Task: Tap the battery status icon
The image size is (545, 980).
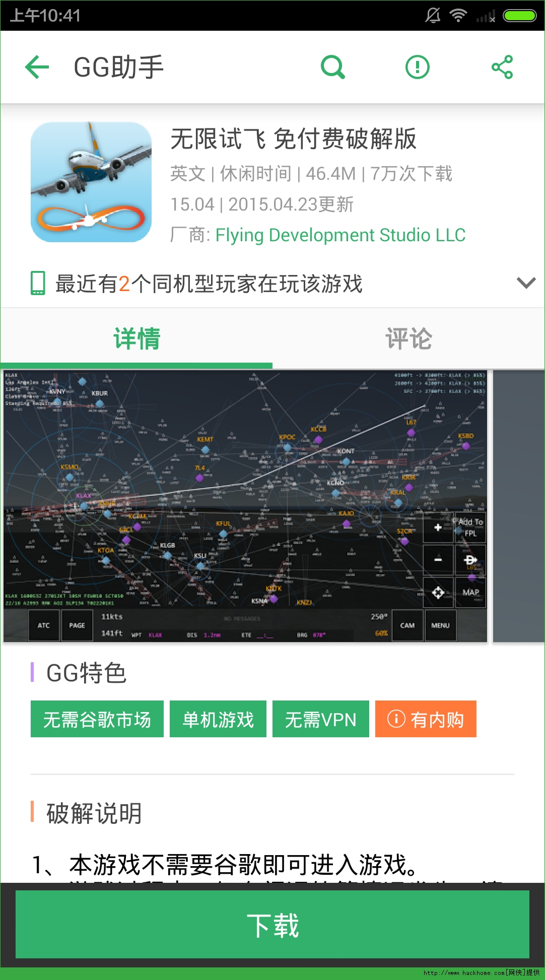Action: pos(520,16)
